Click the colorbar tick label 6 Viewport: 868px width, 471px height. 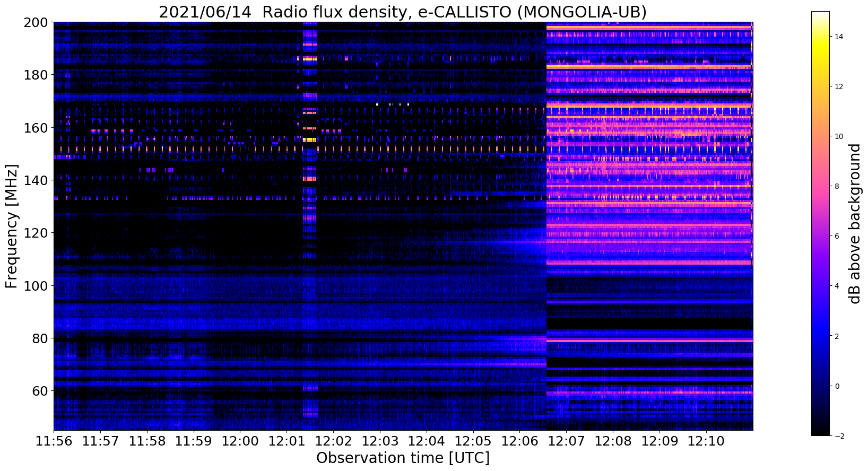click(x=837, y=236)
